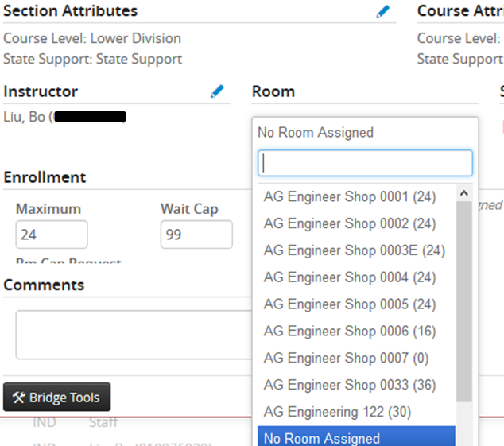Image resolution: width=504 pixels, height=446 pixels.
Task: Click the room list scrollbar thumb
Action: (463, 301)
